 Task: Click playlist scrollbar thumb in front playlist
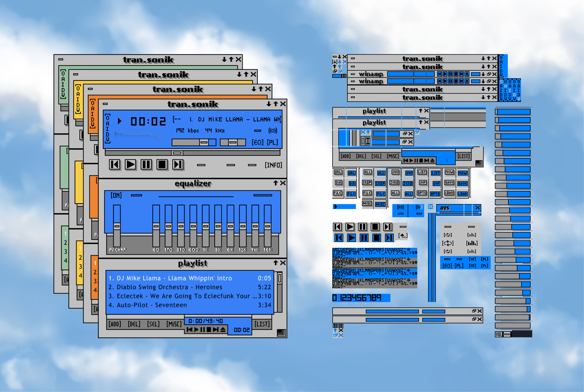(280, 278)
